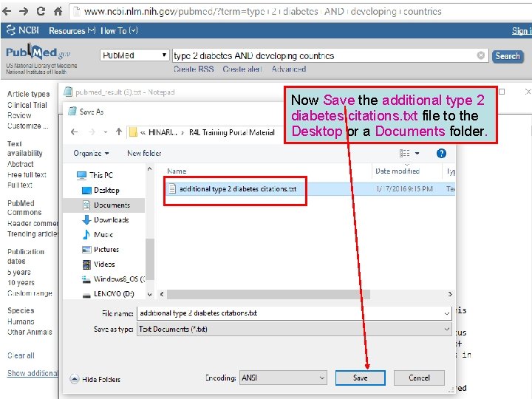
Task: Select the LENOVO (D:) drive
Action: (x=109, y=294)
